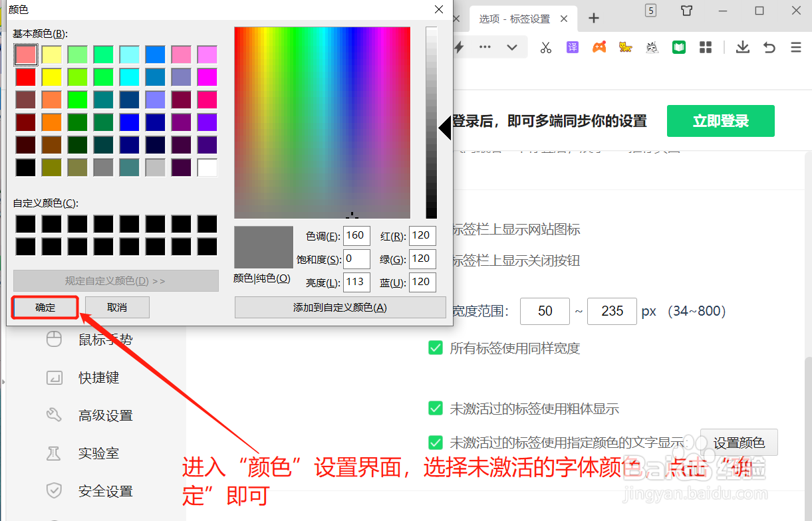Click the restore recently closed tabs icon
This screenshot has height=521, width=812.
pyautogui.click(x=769, y=47)
